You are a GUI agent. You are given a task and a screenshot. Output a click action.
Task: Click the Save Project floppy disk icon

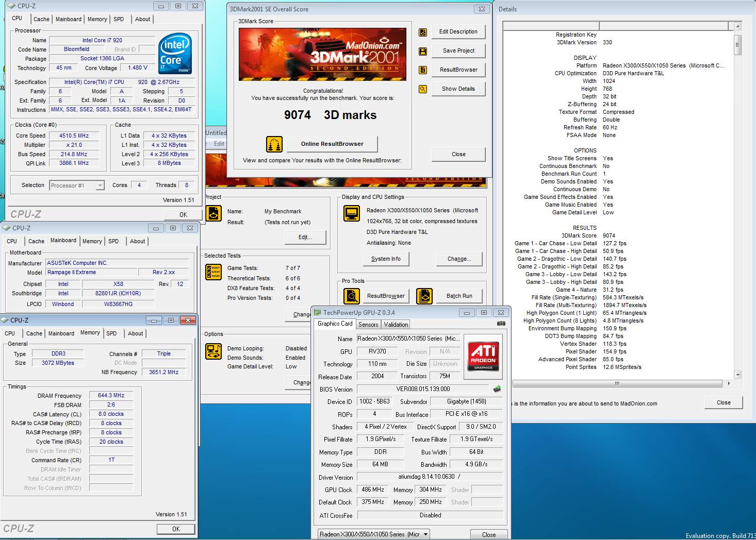(x=423, y=52)
